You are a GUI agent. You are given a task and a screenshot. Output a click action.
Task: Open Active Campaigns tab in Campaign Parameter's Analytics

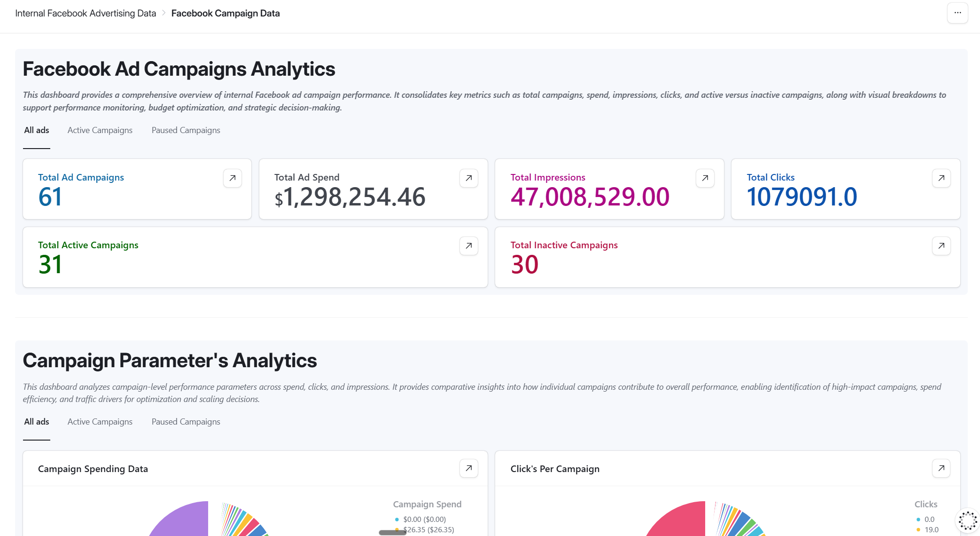pos(100,422)
